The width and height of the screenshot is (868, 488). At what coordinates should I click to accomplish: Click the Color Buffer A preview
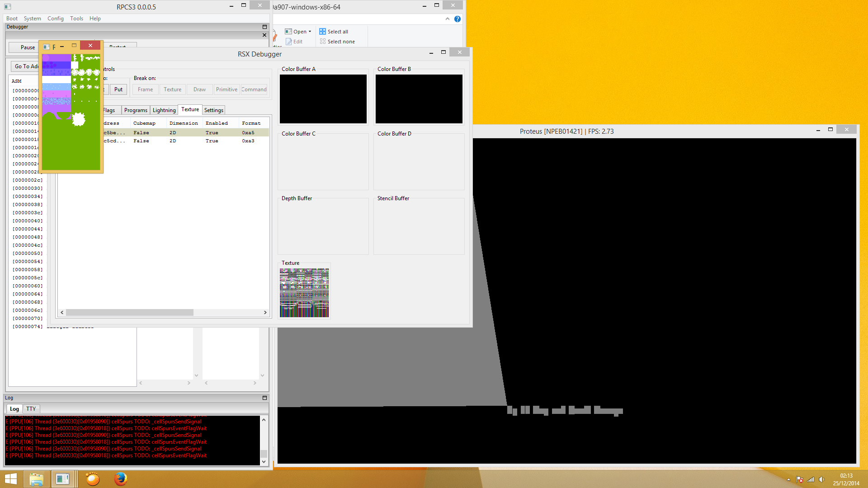click(x=323, y=99)
